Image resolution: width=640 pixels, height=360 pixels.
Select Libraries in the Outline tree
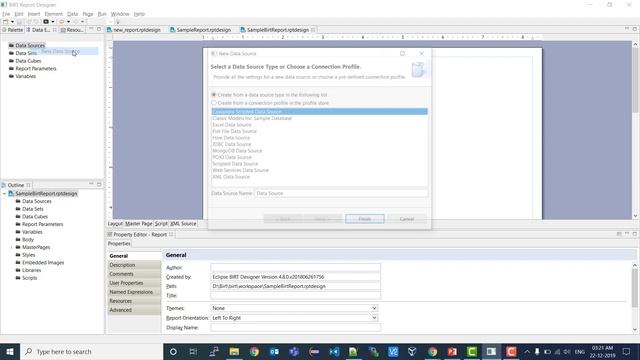point(28,270)
